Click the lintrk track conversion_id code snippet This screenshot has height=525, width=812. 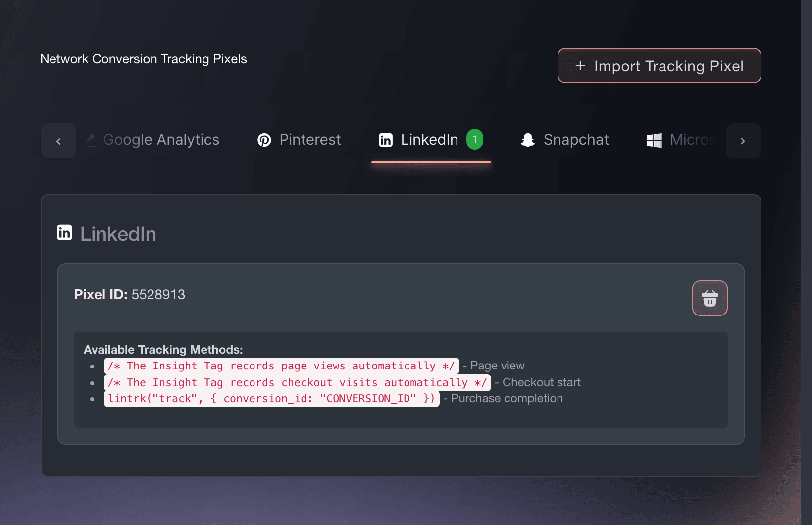(271, 399)
